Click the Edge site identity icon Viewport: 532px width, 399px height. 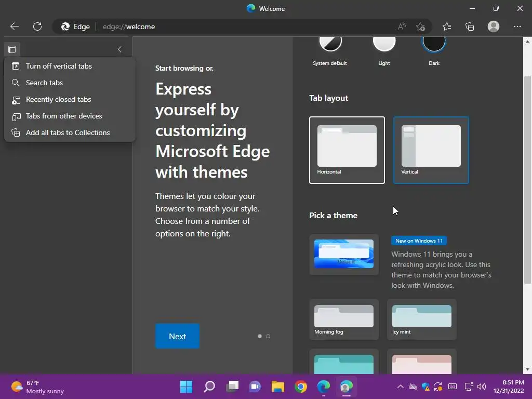(x=75, y=26)
